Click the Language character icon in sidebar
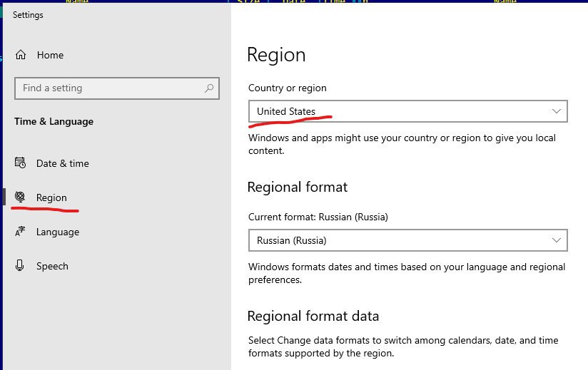 point(20,232)
